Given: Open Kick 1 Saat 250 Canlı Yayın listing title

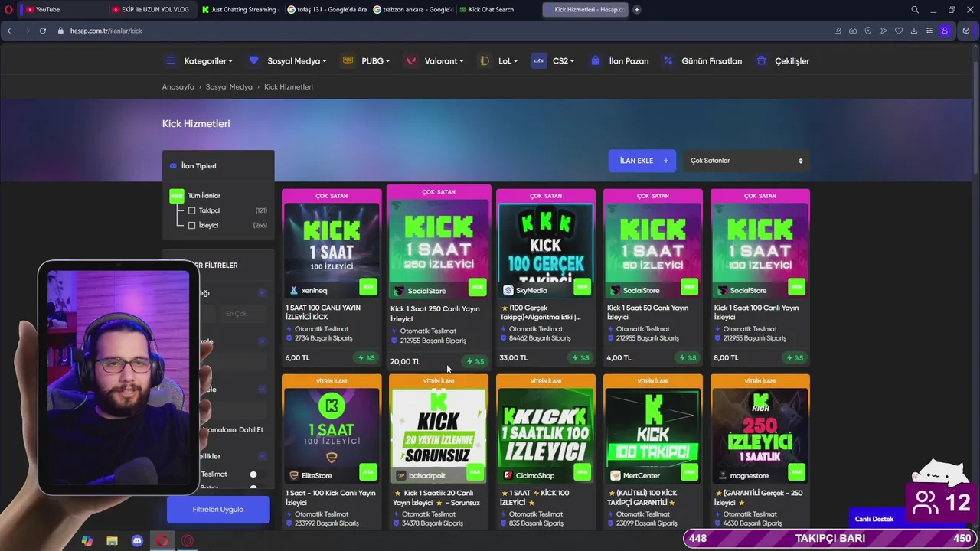Looking at the screenshot, I should [435, 314].
